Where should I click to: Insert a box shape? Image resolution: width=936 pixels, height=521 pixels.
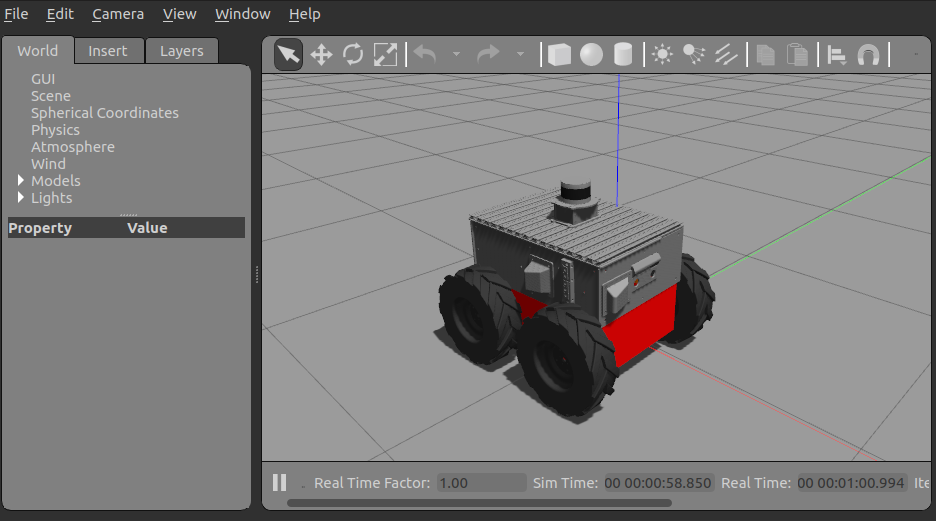559,54
